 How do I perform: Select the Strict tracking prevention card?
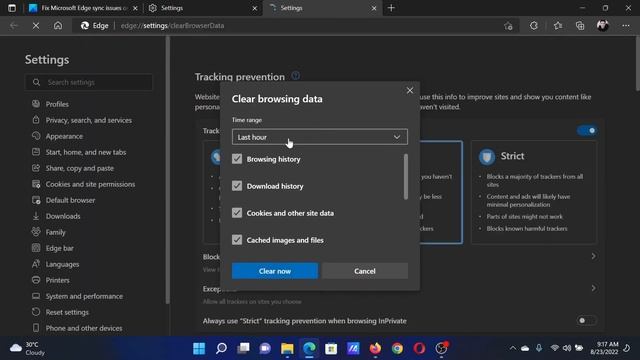(x=534, y=192)
